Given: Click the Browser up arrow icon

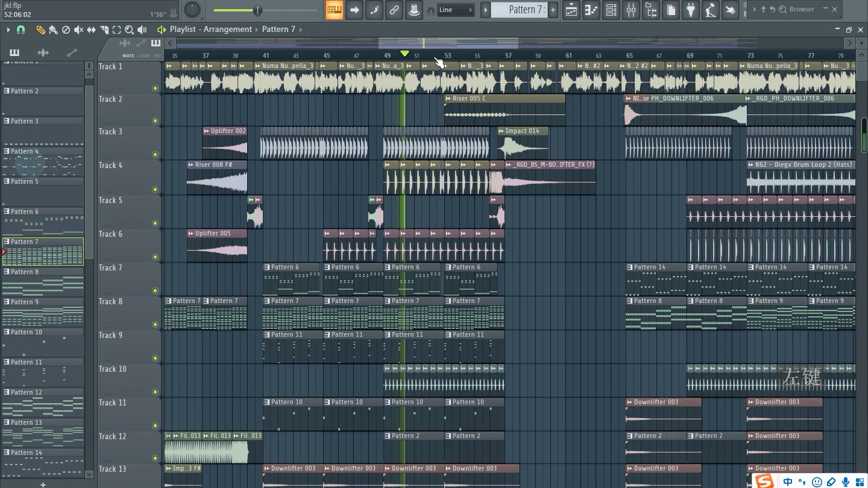Looking at the screenshot, I should [x=763, y=9].
